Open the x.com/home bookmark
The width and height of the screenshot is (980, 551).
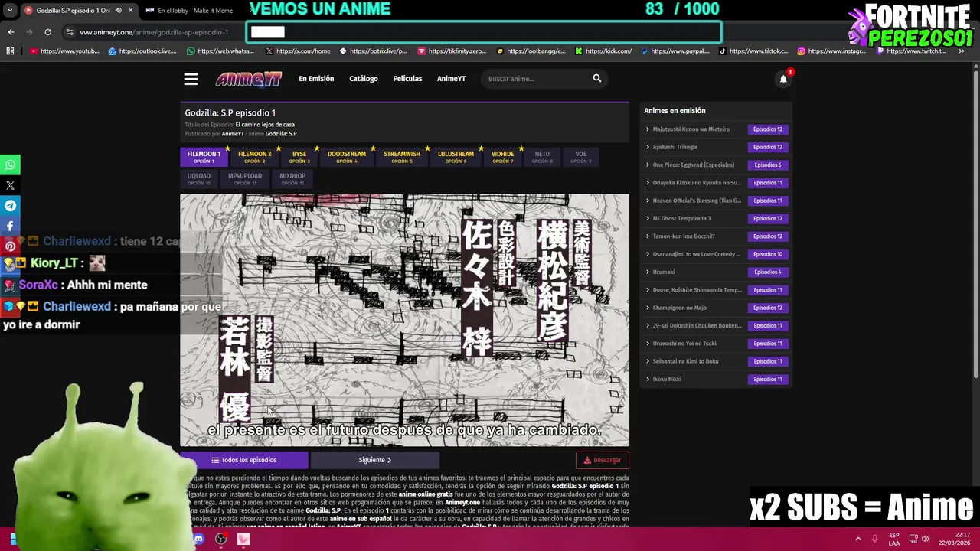tap(298, 51)
